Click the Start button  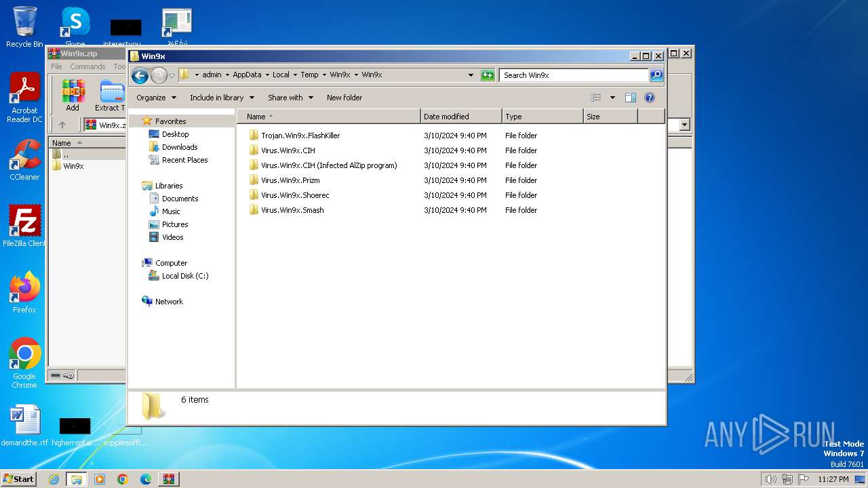pyautogui.click(x=18, y=479)
